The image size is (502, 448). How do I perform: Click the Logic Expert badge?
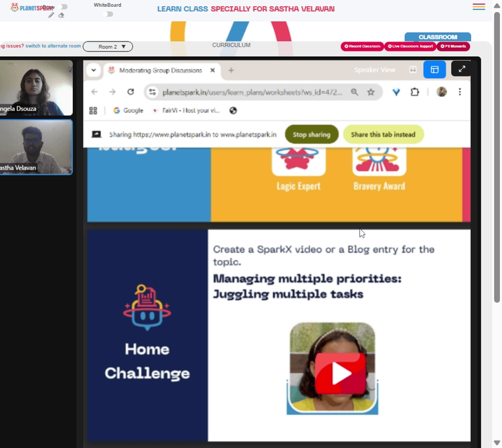click(299, 169)
